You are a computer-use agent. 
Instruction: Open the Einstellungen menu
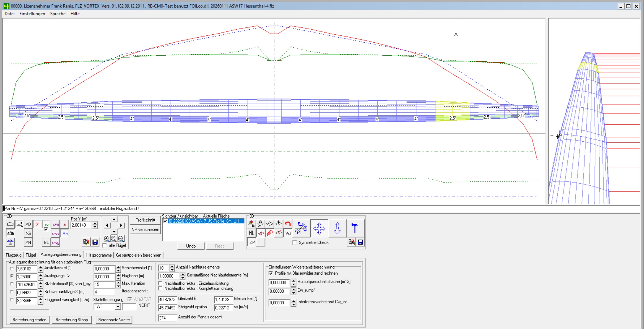pyautogui.click(x=32, y=14)
